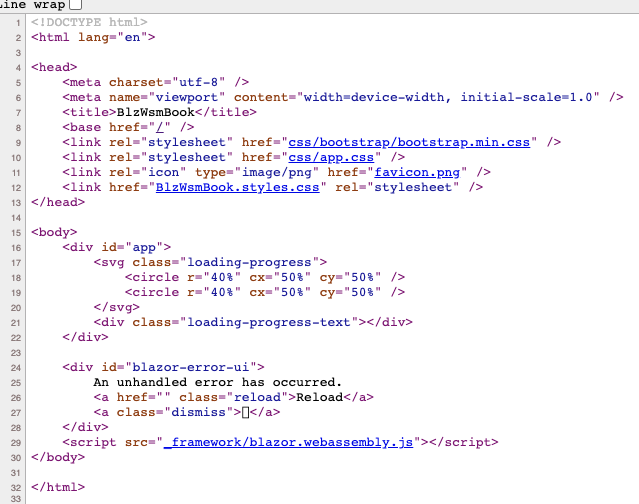Click the opening <head> tag
The width and height of the screenshot is (639, 504).
click(54, 67)
